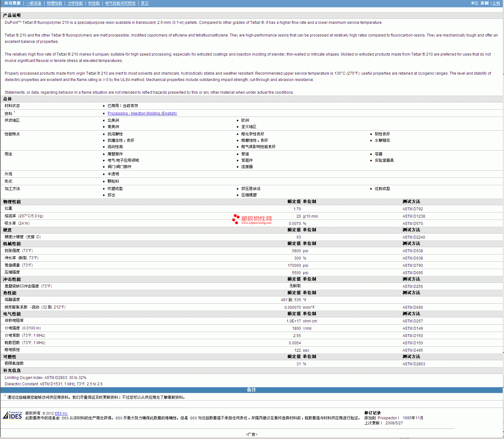Select dielectric strength value 1800
Viewport: 504px width, 439px height.
[296, 328]
